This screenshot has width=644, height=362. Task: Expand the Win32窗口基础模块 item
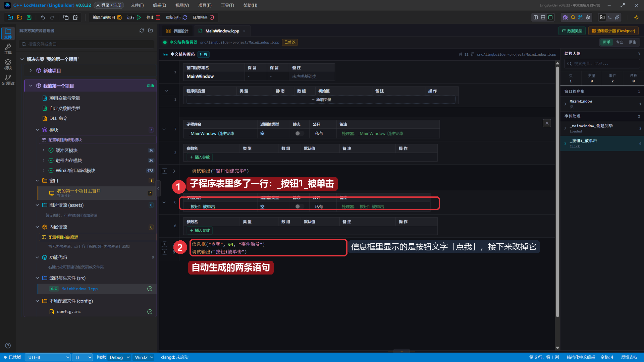43,170
